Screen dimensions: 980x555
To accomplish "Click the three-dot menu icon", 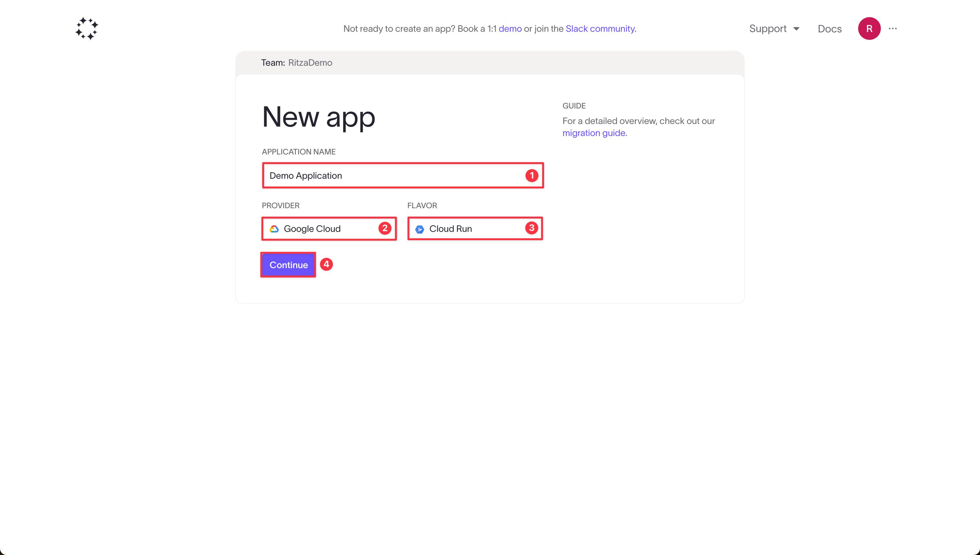I will pyautogui.click(x=894, y=28).
